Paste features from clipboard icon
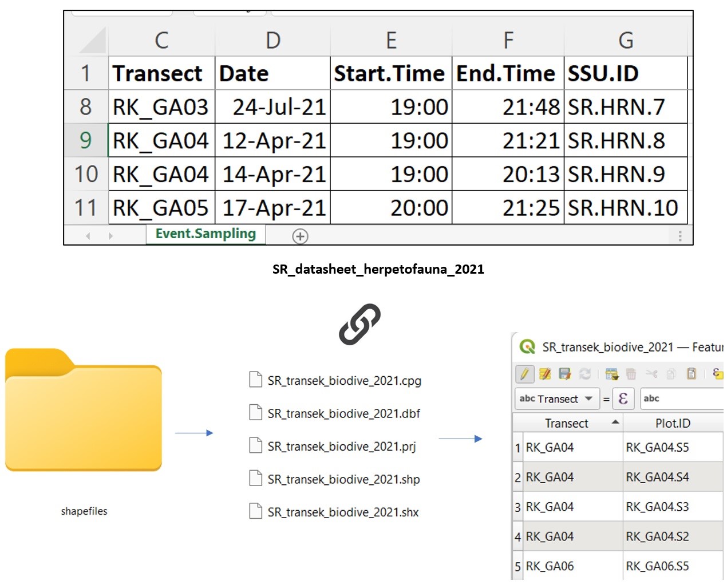Screen dimensions: 727x588 pyautogui.click(x=692, y=374)
